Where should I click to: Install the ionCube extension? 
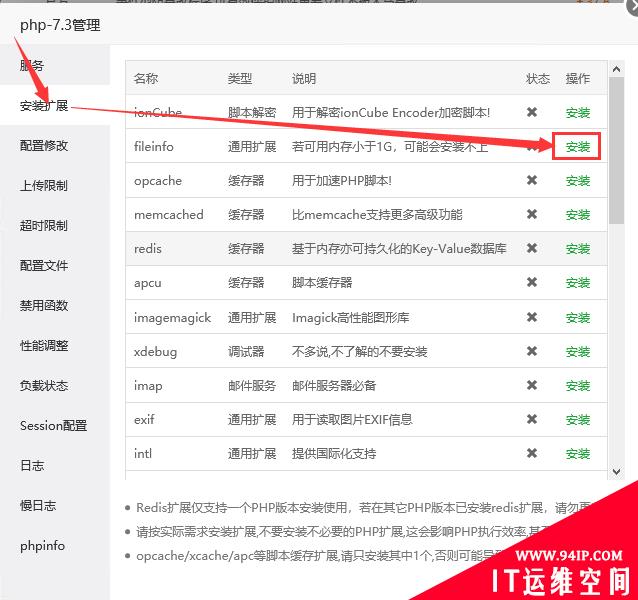click(x=578, y=113)
